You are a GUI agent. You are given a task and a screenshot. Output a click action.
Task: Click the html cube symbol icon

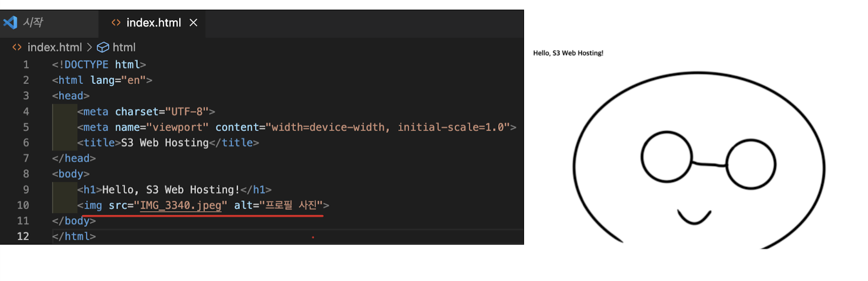(103, 47)
